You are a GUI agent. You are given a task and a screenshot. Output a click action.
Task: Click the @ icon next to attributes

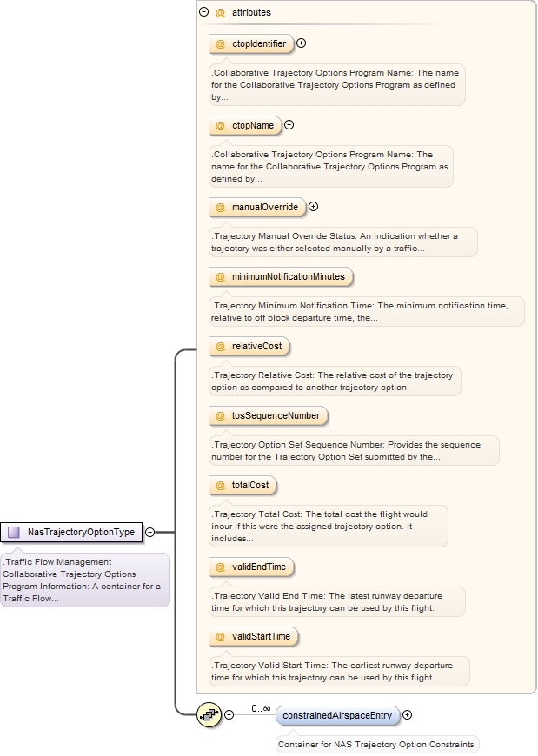tap(220, 12)
